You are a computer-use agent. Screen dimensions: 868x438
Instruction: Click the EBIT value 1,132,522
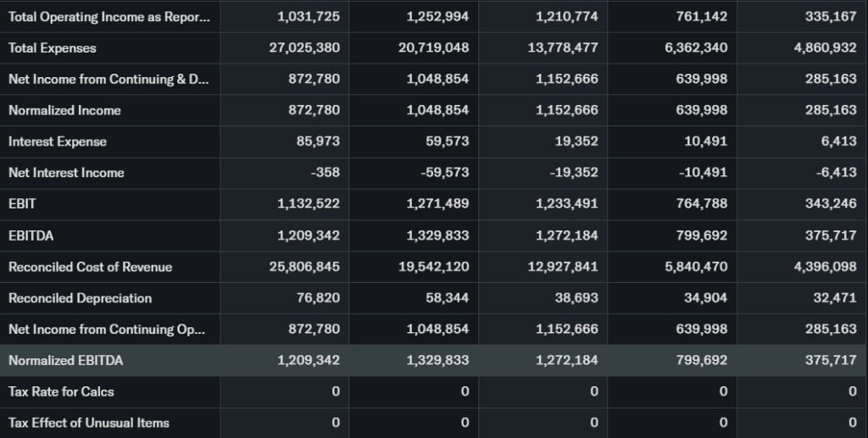tap(309, 204)
